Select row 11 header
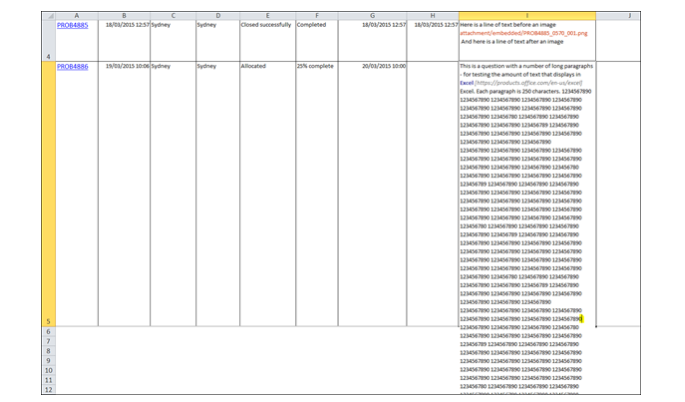The width and height of the screenshot is (685, 402). 49,380
